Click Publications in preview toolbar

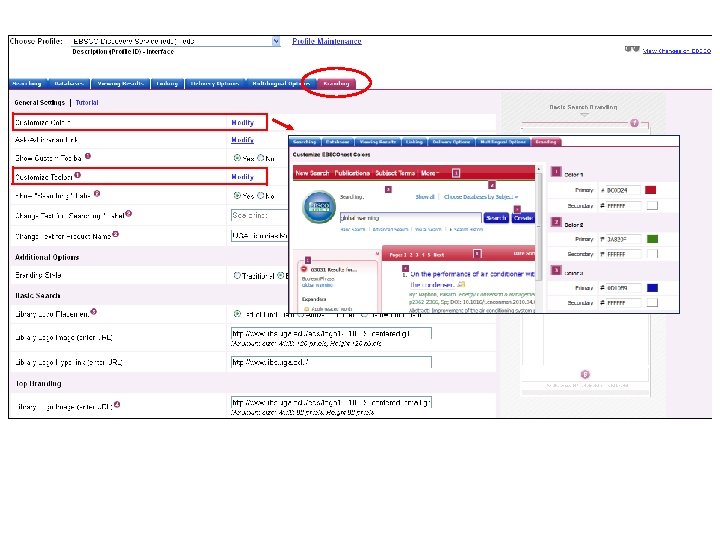pos(352,173)
